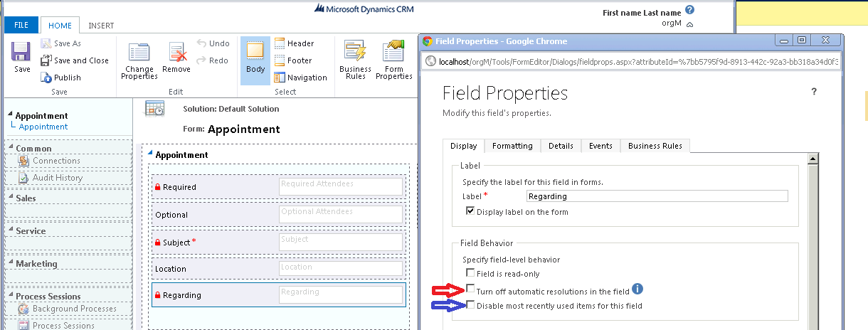Uncheck Display label on the form
The image size is (868, 330).
470,211
